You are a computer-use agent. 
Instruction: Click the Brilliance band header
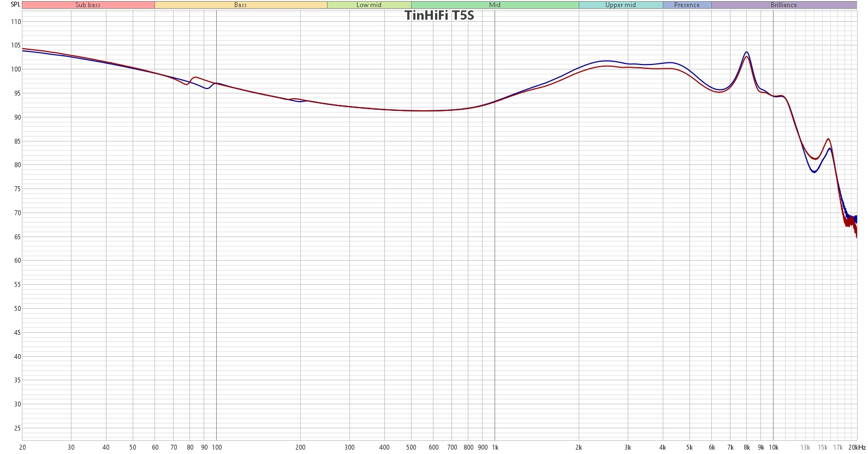784,5
